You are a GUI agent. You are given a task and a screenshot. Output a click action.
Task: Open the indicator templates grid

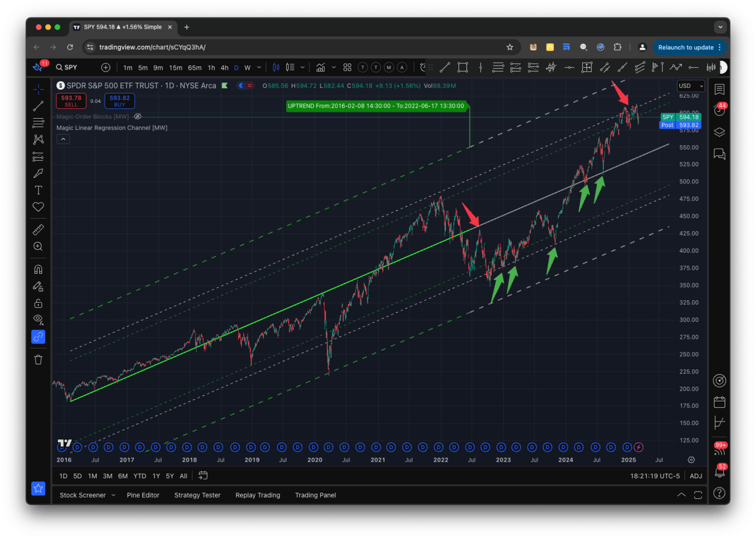pos(347,67)
